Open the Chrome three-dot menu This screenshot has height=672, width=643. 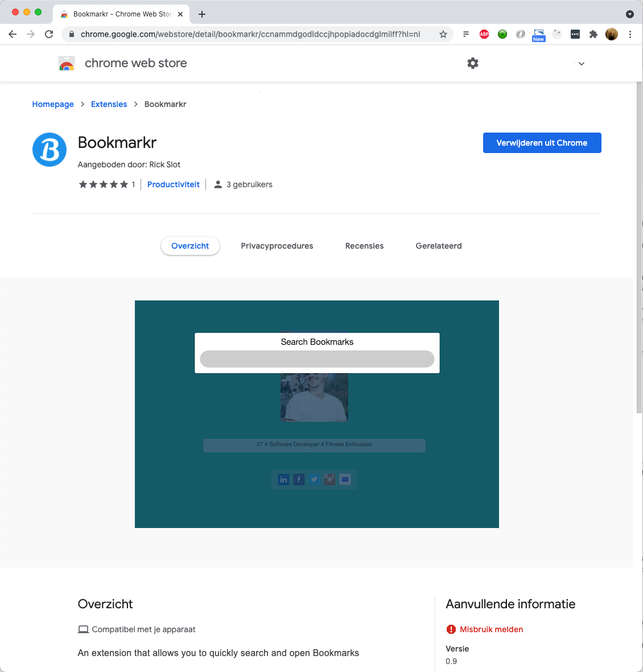tap(630, 34)
